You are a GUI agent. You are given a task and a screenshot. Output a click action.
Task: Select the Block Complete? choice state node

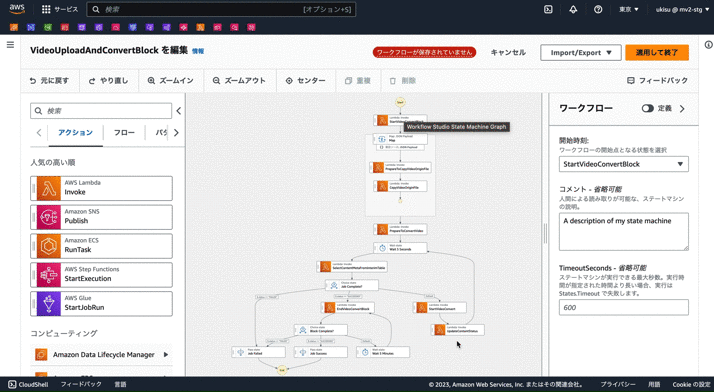(x=321, y=330)
